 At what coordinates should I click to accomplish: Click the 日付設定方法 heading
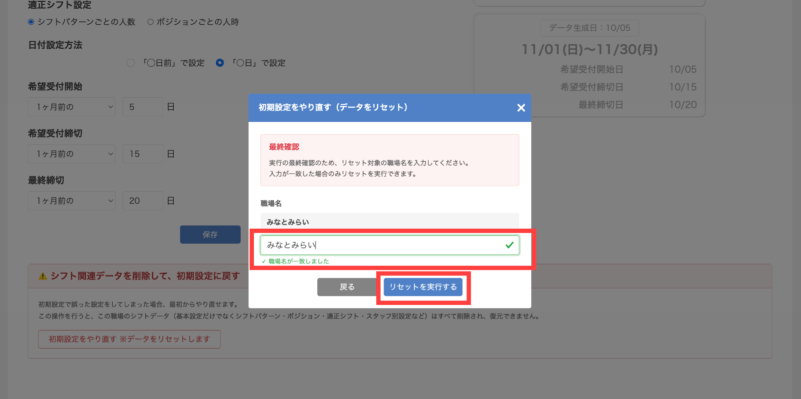coord(55,45)
